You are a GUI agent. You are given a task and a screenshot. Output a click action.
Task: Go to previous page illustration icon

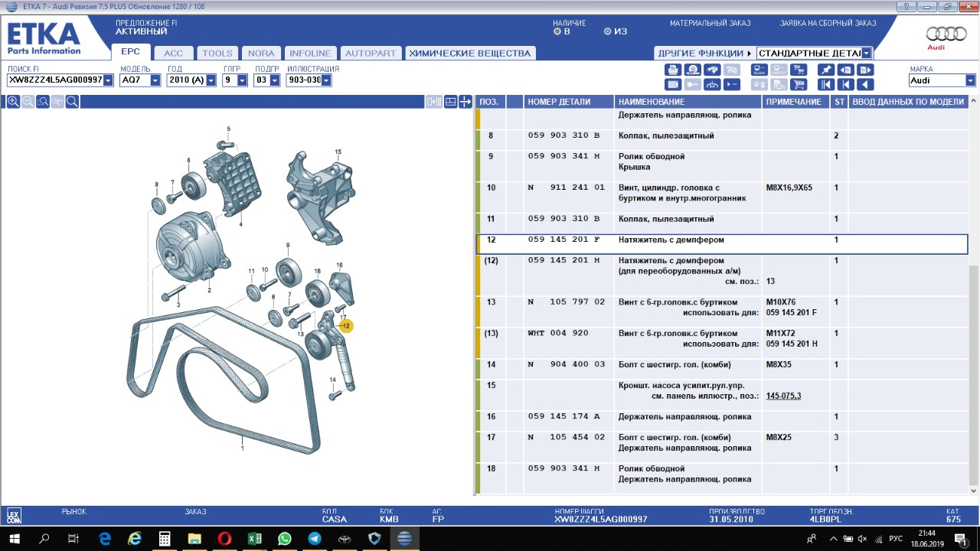point(846,70)
